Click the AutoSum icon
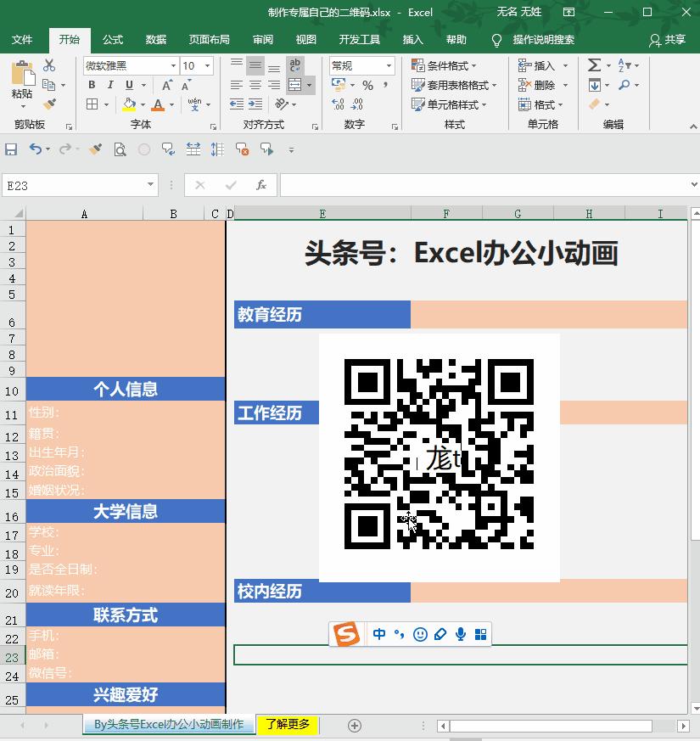Image resolution: width=700 pixels, height=741 pixels. 595,65
